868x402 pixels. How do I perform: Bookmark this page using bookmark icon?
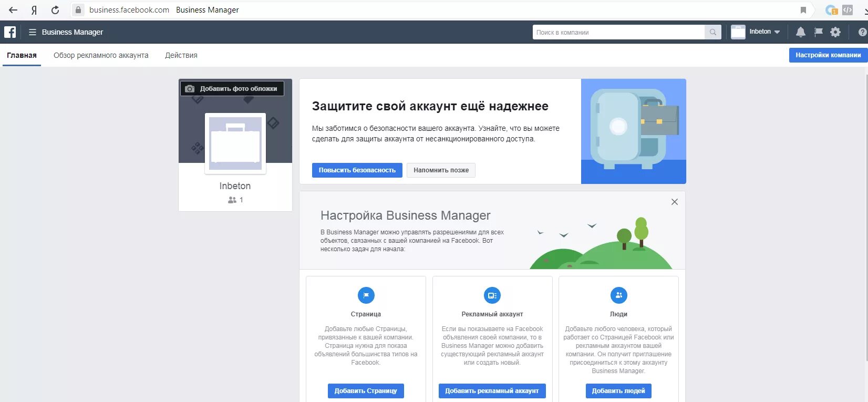click(x=803, y=10)
